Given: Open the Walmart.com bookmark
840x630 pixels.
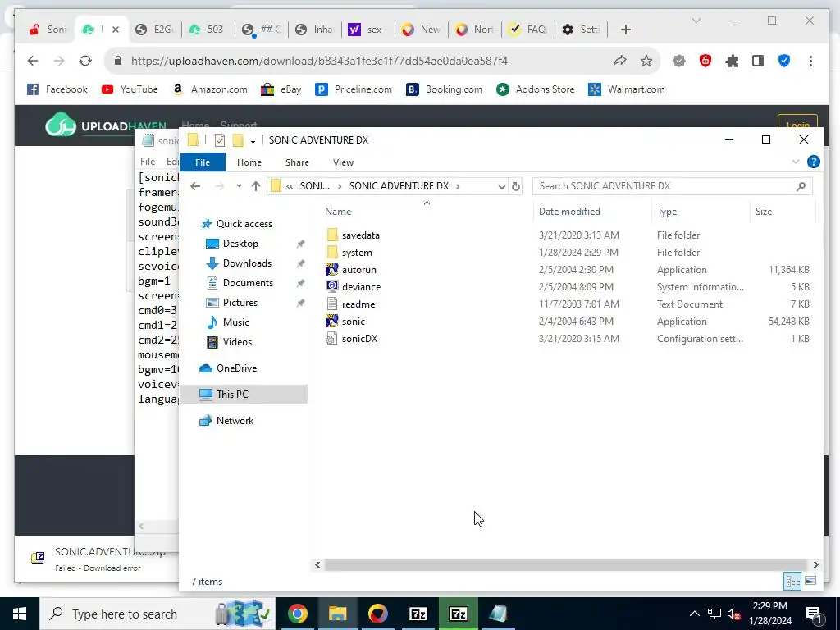Looking at the screenshot, I should [626, 89].
